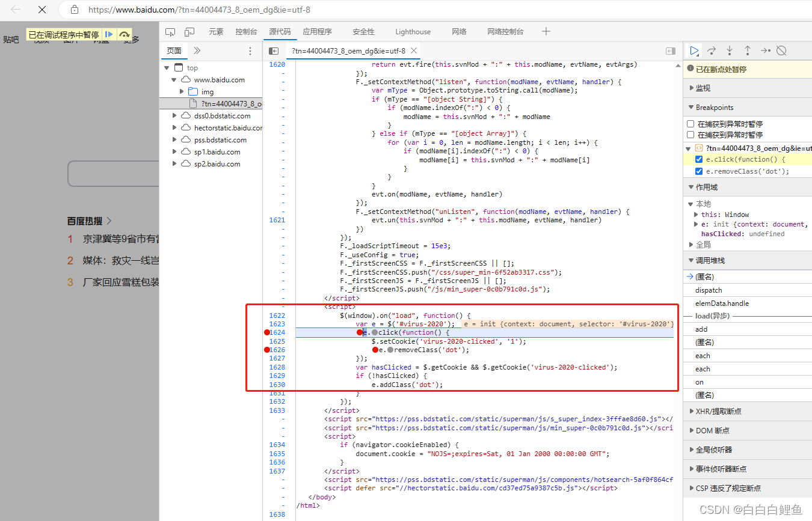This screenshot has height=521, width=812.
Task: Click the paused-at-breakpoint info icon
Action: tap(691, 69)
